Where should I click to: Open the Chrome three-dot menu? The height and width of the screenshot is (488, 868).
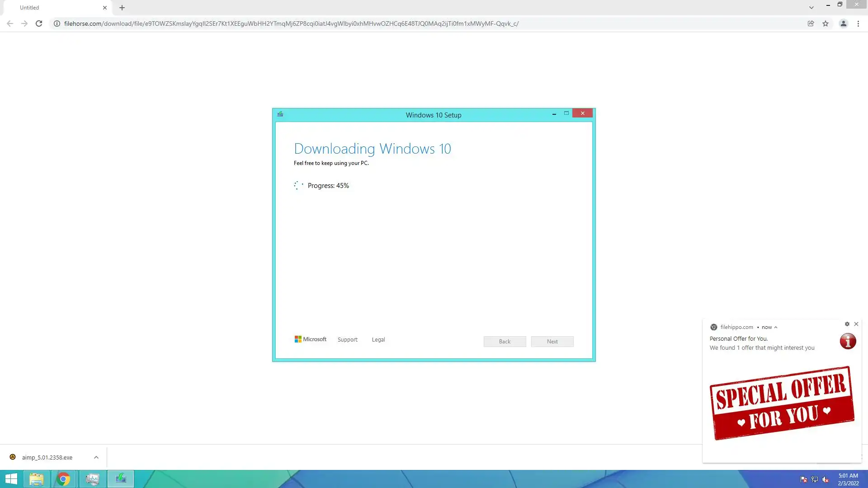tap(858, 23)
